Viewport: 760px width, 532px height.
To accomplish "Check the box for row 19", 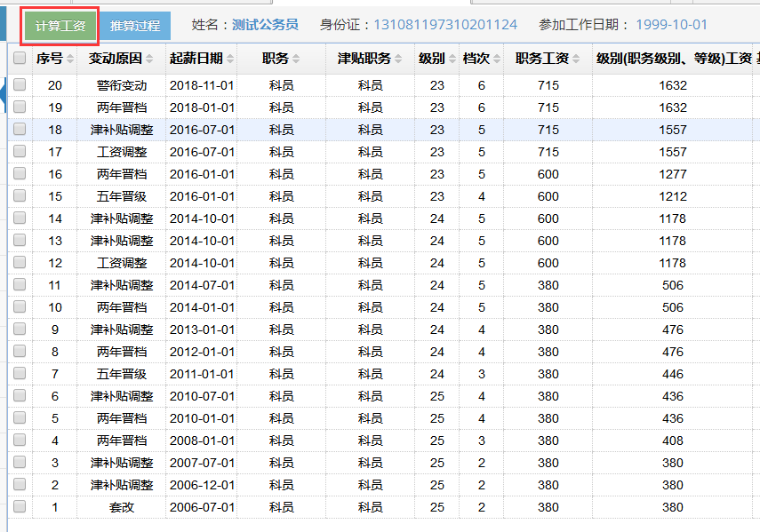I will pos(20,107).
